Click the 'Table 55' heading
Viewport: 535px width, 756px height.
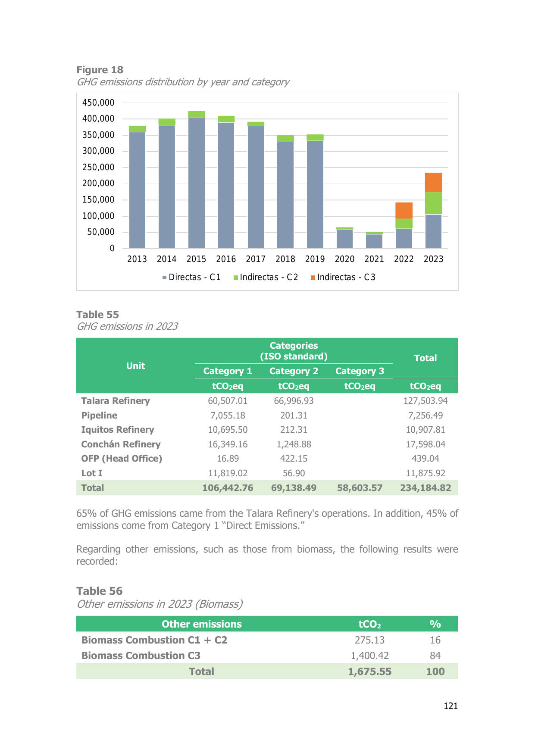97,315
